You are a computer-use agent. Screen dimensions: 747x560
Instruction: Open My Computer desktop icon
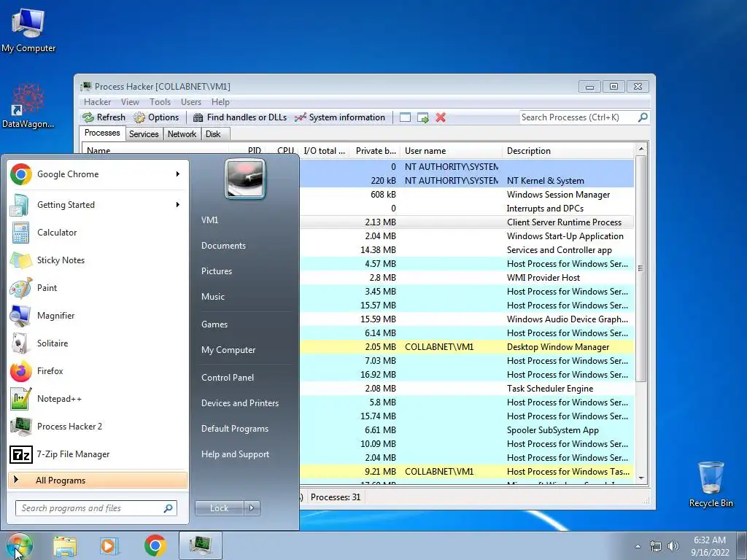(28, 31)
